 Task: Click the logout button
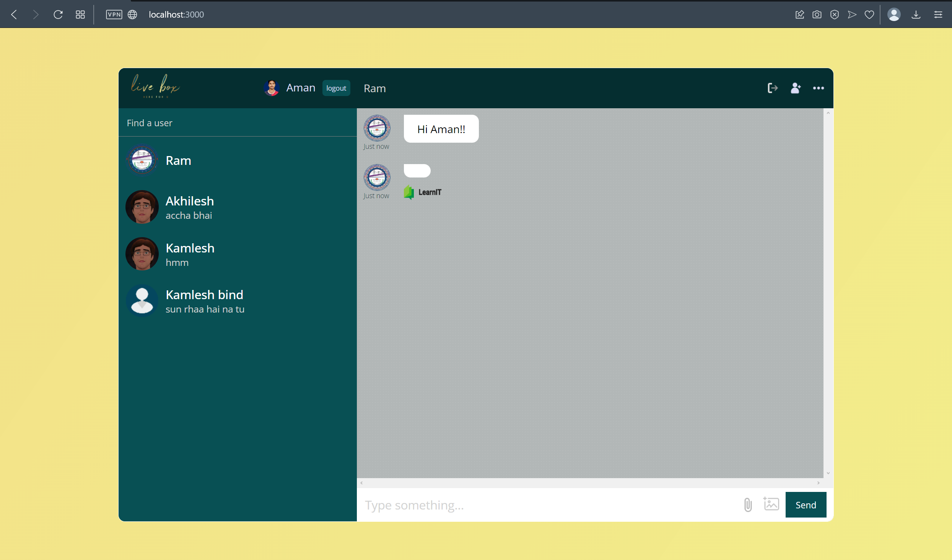click(336, 87)
